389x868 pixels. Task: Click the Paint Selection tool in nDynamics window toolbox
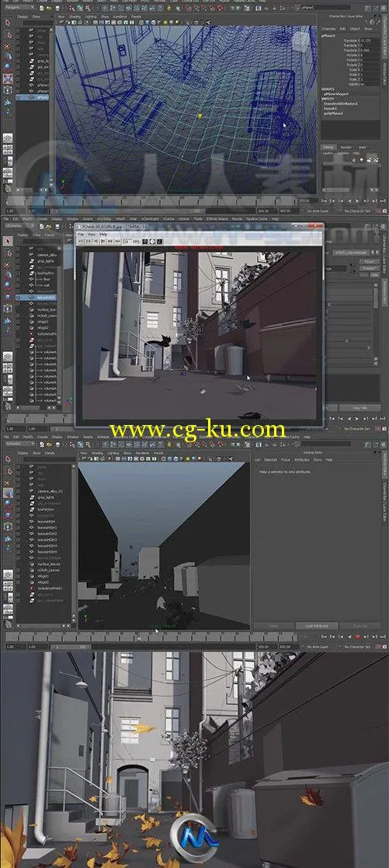(x=8, y=263)
